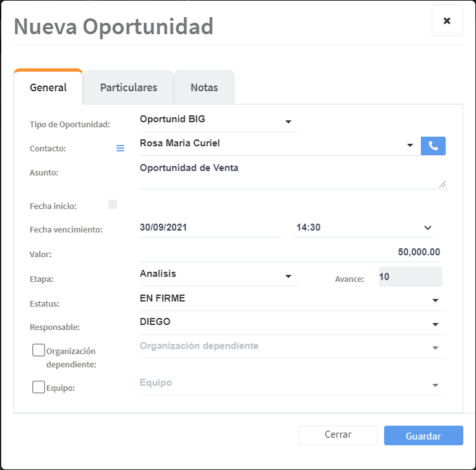Expand the Tipo de Oportunidad dropdown
Screen dimensions: 476x470
click(288, 121)
